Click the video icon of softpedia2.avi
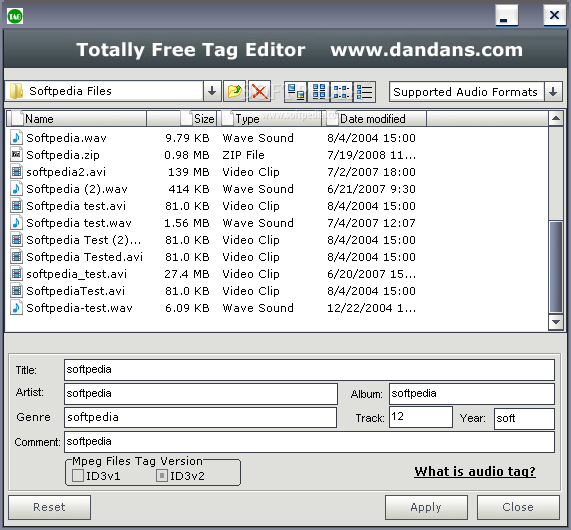The width and height of the screenshot is (571, 530). coord(16,172)
